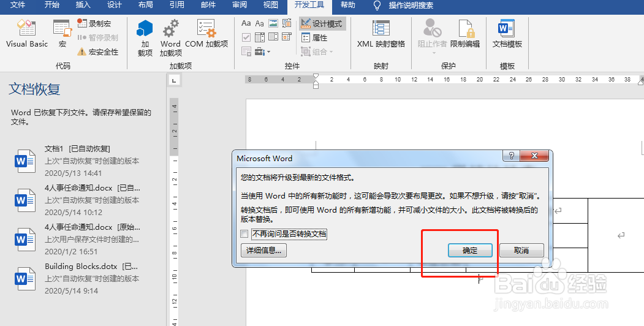The width and height of the screenshot is (644, 326).
Task: Click the 文档恢复 pane heading
Action: 34,89
